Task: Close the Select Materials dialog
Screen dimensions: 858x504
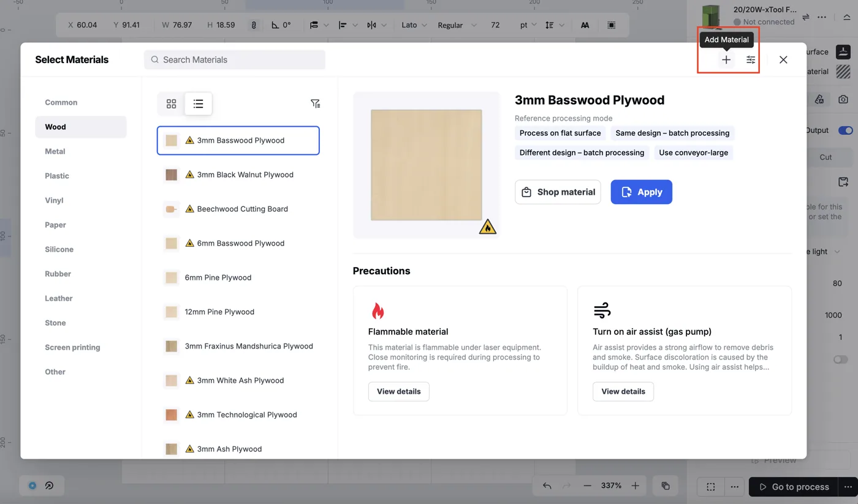Action: point(783,59)
